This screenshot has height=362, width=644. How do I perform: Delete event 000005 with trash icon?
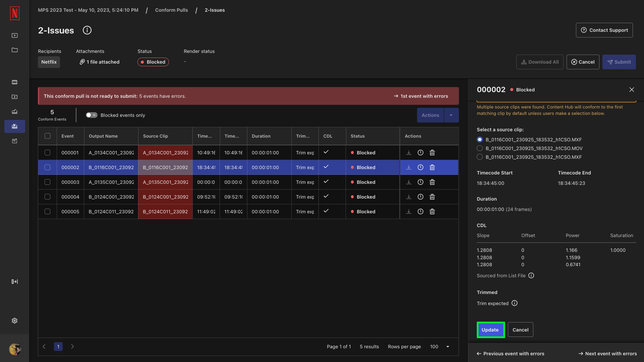pos(432,212)
